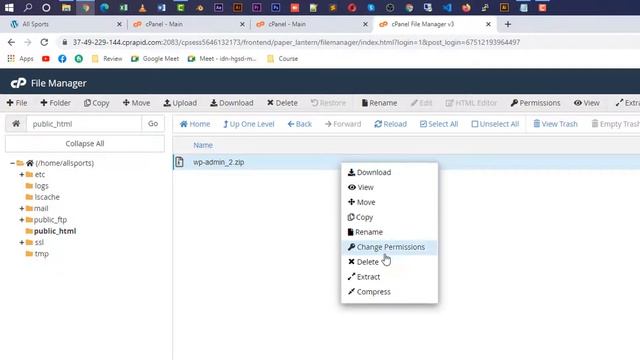Viewport: 640px width, 360px height.
Task: Click the Delete toolbar button
Action: point(282,103)
